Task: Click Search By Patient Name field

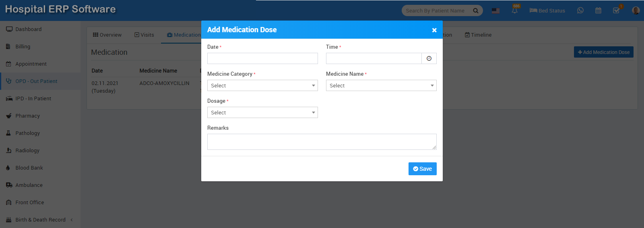Action: coord(436,10)
